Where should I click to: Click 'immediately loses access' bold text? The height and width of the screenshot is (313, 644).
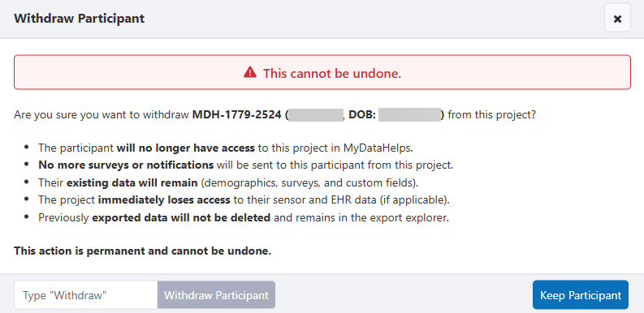[164, 200]
